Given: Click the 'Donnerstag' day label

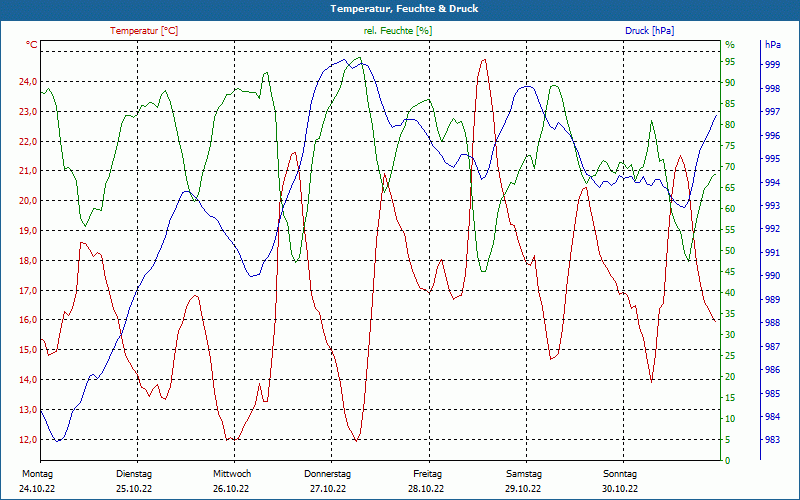Looking at the screenshot, I should tap(328, 474).
